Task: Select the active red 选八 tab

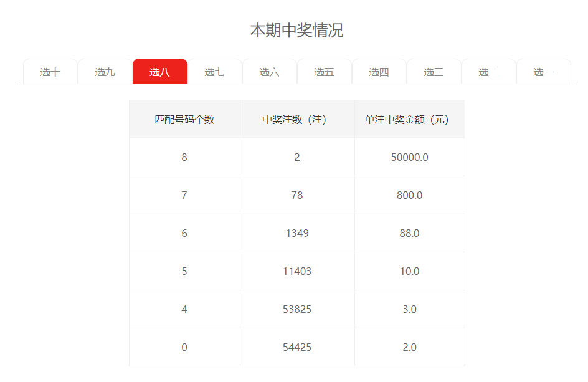Action: pyautogui.click(x=159, y=72)
